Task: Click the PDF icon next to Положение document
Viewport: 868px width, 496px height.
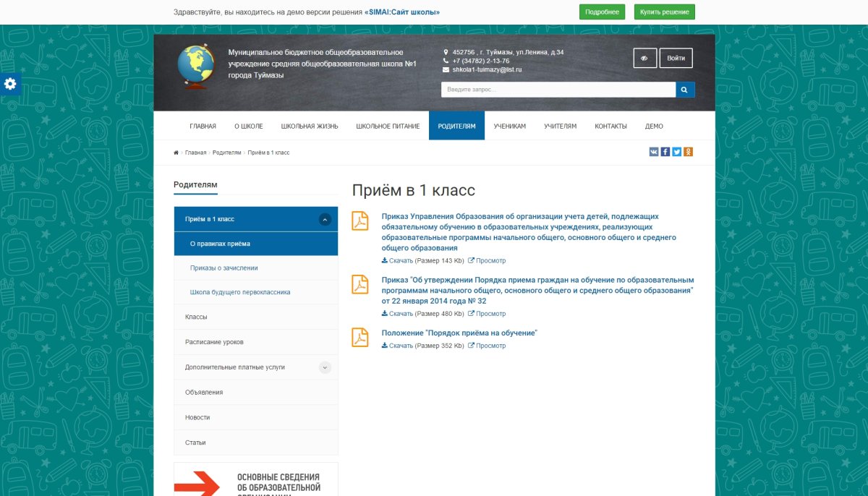Action: (359, 338)
